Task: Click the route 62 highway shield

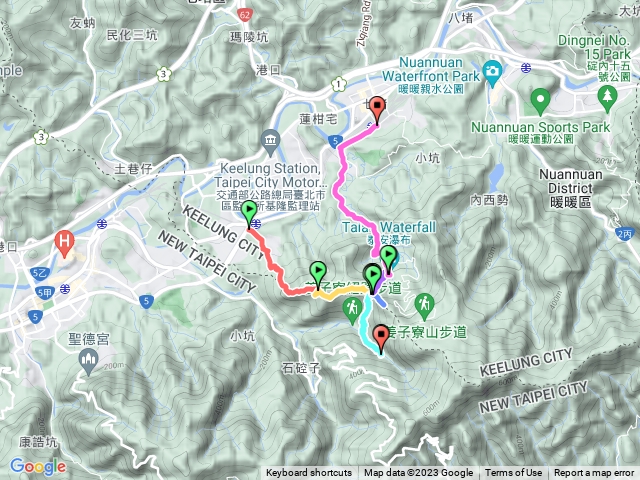Action: pos(244,16)
